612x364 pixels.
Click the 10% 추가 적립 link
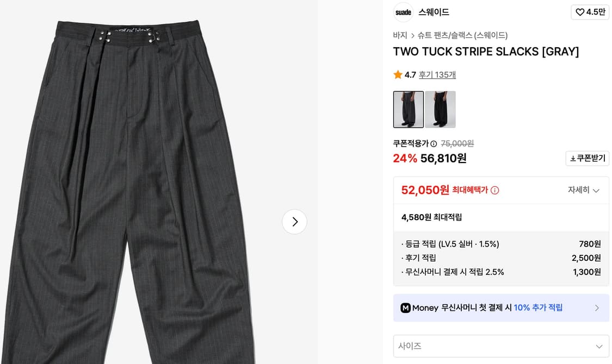tap(537, 307)
